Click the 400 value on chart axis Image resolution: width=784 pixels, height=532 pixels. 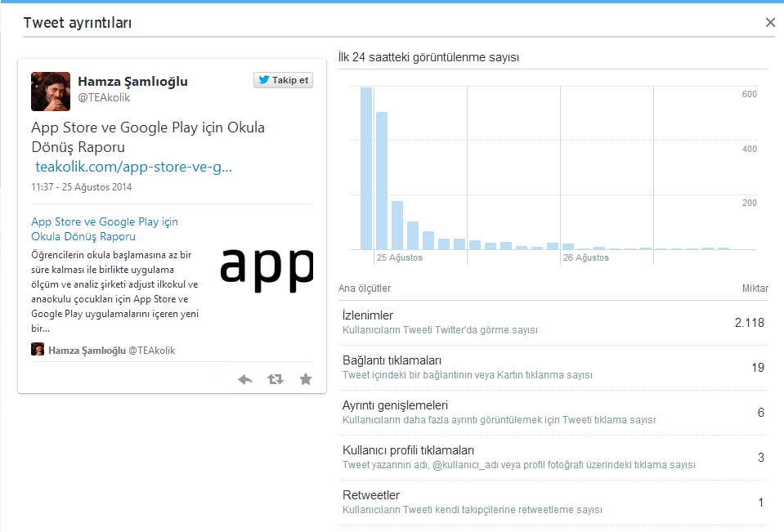tap(749, 149)
